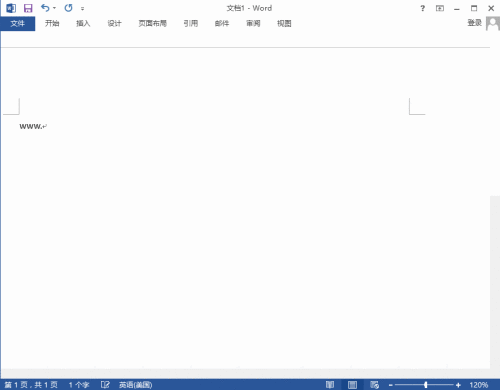
Task: Open the zoom dialog via 120% level
Action: [479, 385]
